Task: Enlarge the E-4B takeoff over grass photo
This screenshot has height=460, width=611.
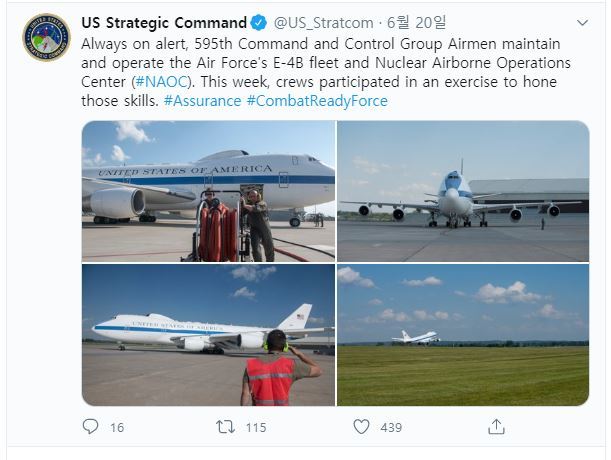Action: 463,335
